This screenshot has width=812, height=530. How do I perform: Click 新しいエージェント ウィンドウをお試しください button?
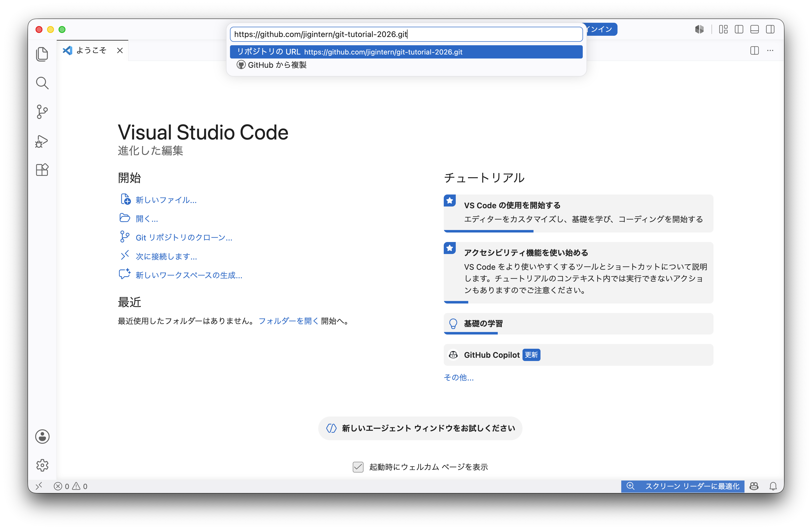(x=420, y=428)
